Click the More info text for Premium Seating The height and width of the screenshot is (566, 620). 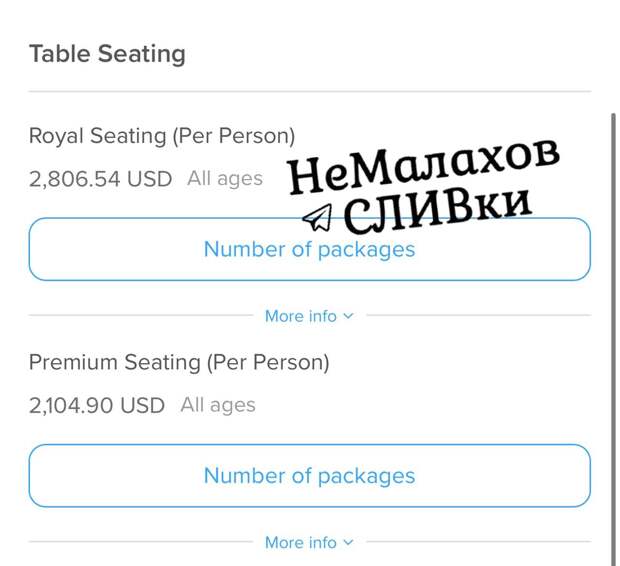click(301, 542)
